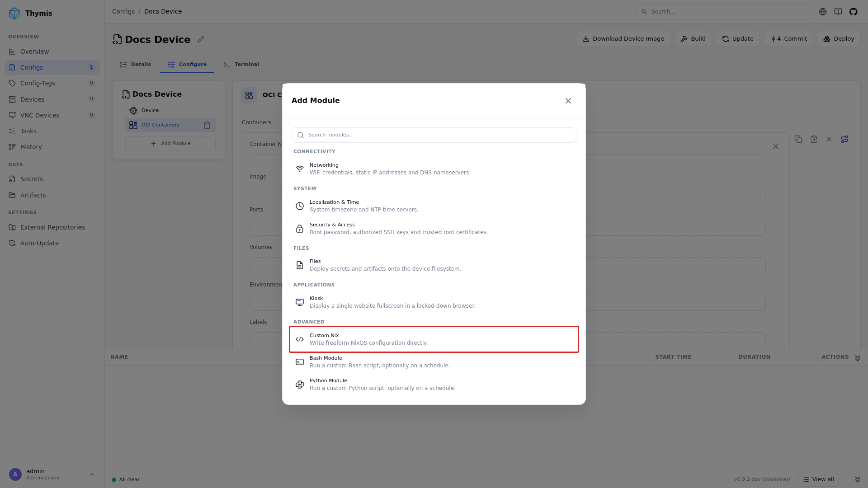Click the Files document icon

300,265
